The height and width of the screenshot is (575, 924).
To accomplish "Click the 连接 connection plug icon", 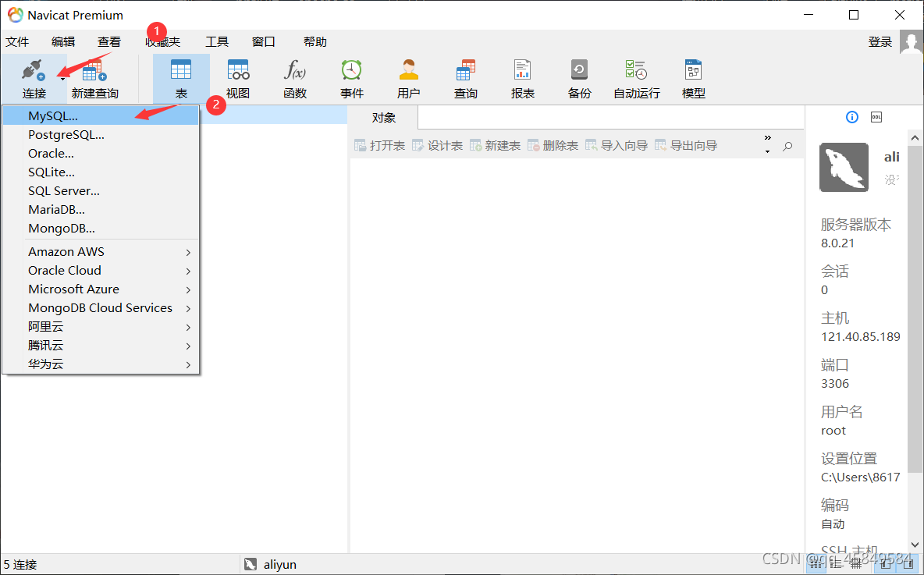I will 33,70.
